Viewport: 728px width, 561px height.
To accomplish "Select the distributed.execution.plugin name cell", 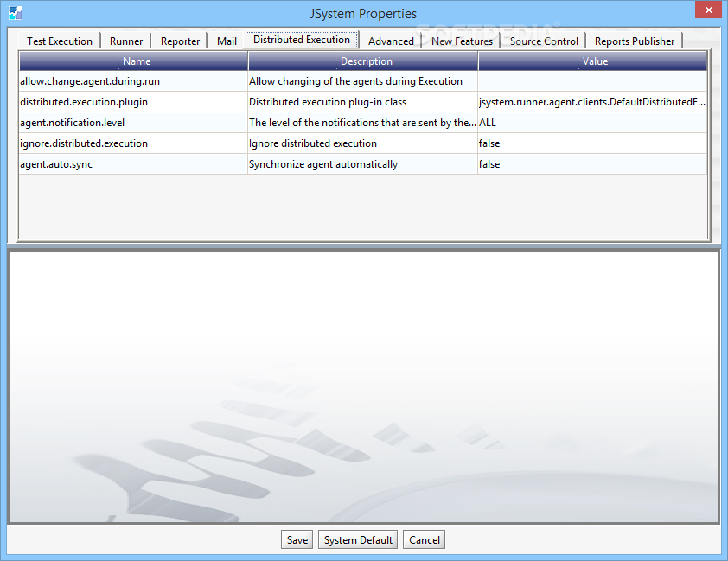I will pos(133,102).
